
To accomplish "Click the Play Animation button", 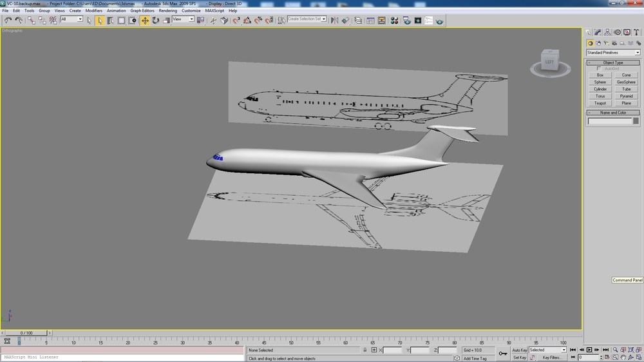I will click(589, 350).
